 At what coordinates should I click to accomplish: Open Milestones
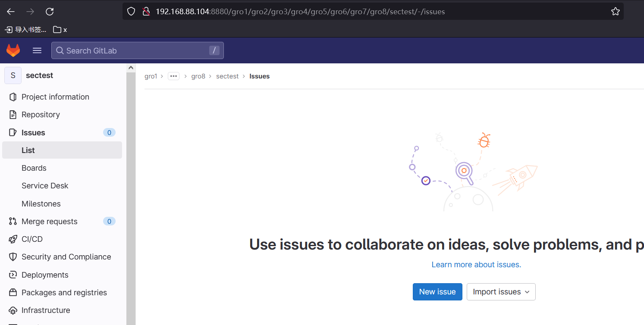(62, 204)
